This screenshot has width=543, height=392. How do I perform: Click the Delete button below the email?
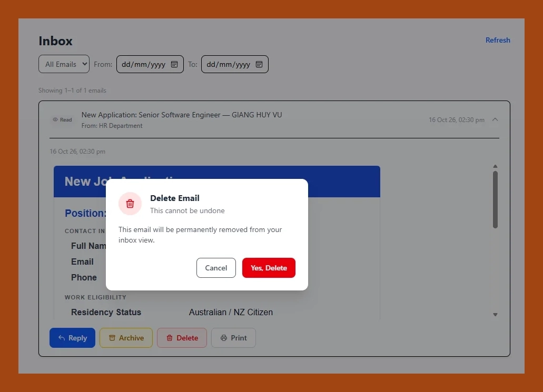(182, 338)
